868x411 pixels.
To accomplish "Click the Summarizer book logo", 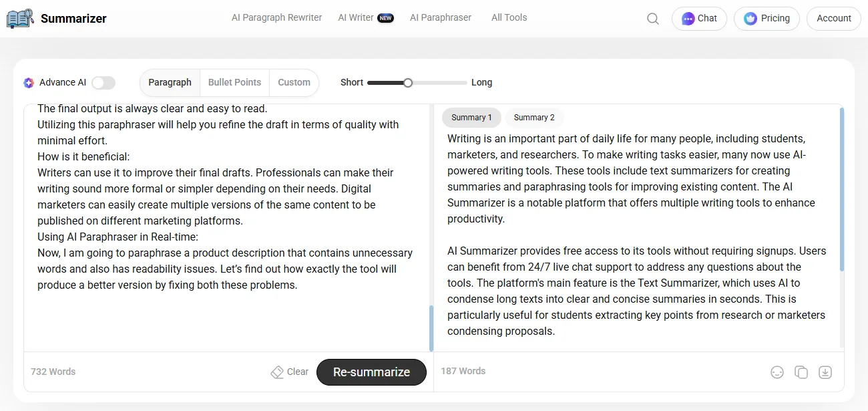I will click(x=19, y=17).
